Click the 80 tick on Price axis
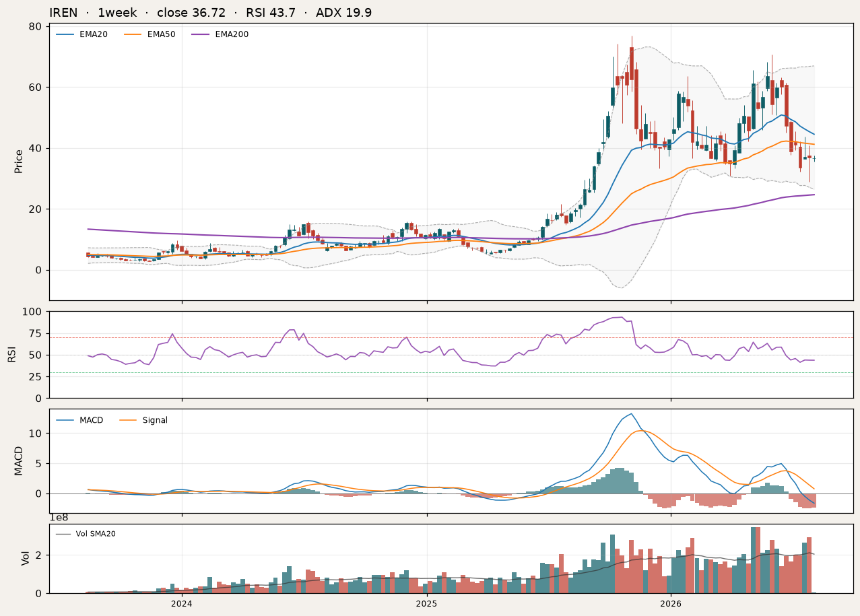 [36, 26]
